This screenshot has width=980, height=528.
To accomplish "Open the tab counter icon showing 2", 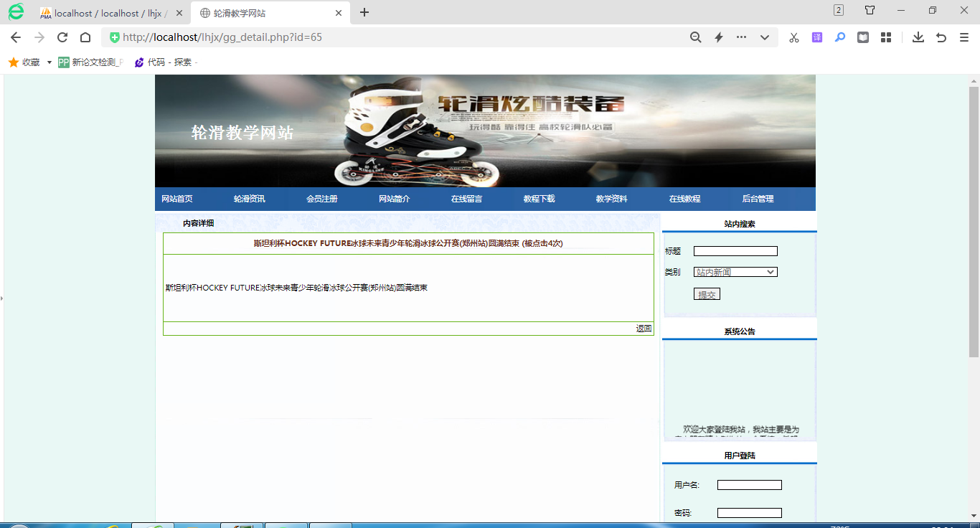I will tap(838, 10).
